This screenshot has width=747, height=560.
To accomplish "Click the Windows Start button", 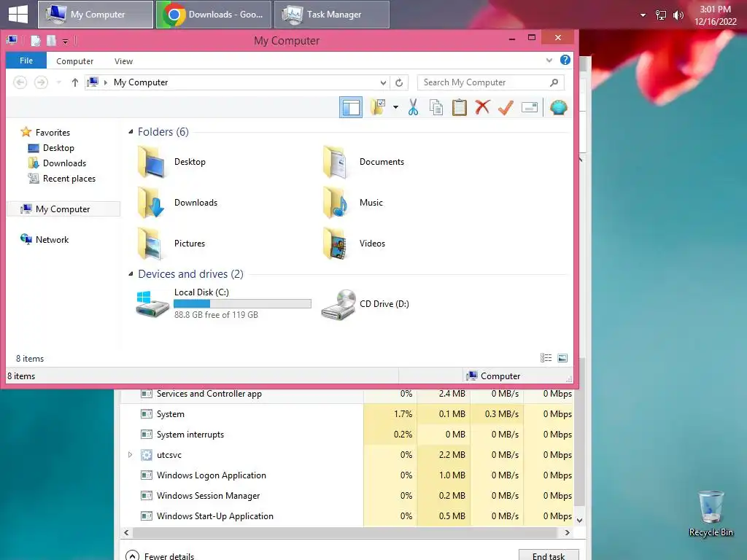I will coord(18,14).
